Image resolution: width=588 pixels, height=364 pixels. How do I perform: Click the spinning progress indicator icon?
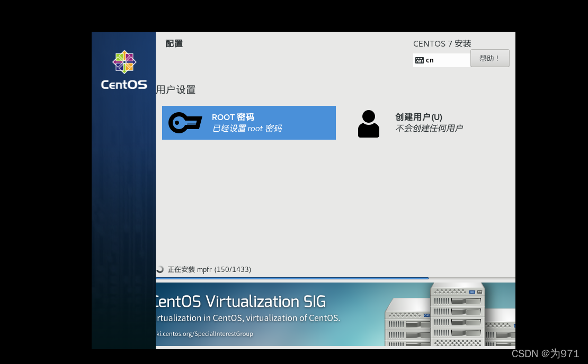pyautogui.click(x=160, y=269)
